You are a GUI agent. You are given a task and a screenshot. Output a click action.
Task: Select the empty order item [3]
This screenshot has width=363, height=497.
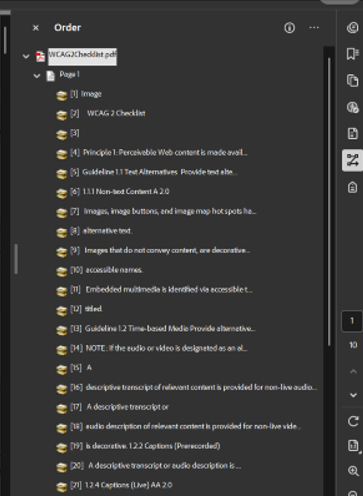[x=75, y=133]
